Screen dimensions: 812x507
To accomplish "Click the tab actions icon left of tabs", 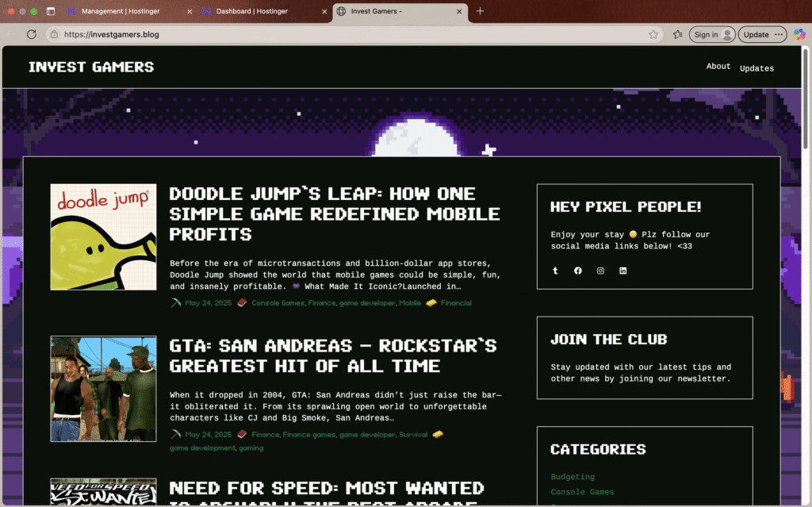I will click(x=51, y=11).
